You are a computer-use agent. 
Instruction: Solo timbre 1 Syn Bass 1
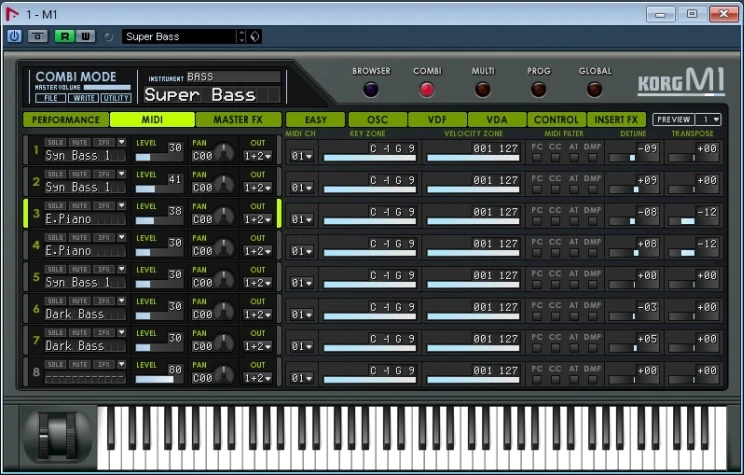pyautogui.click(x=56, y=142)
